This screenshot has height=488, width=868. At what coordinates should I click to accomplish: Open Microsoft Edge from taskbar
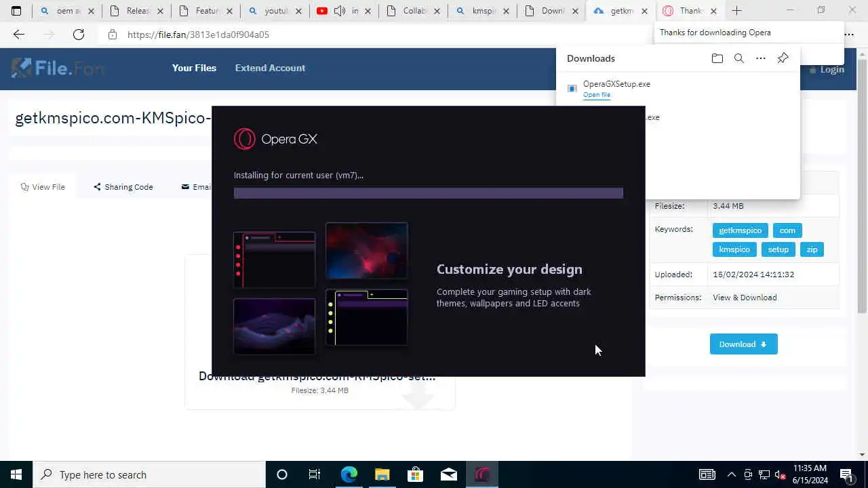[x=349, y=474]
